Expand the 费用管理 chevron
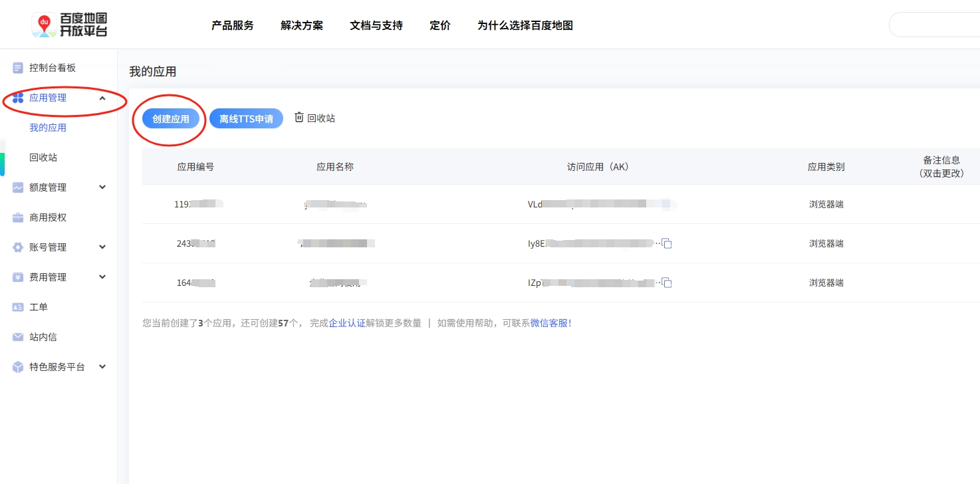The width and height of the screenshot is (980, 484). click(x=102, y=277)
